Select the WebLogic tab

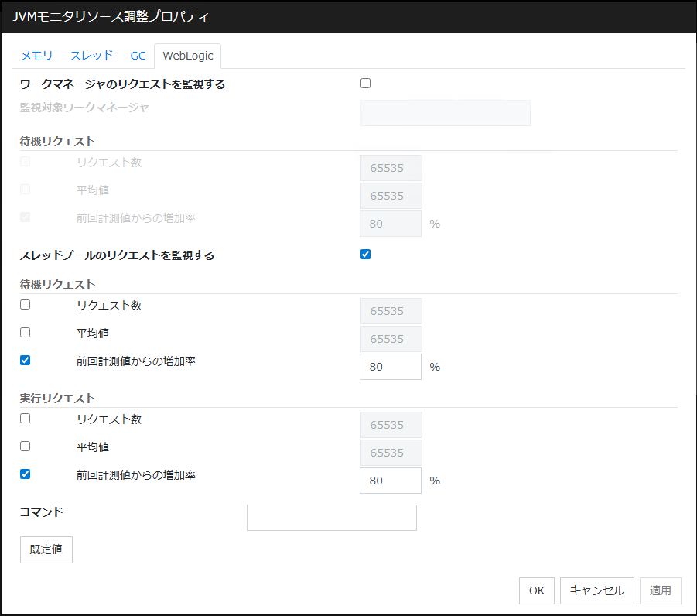click(x=187, y=55)
